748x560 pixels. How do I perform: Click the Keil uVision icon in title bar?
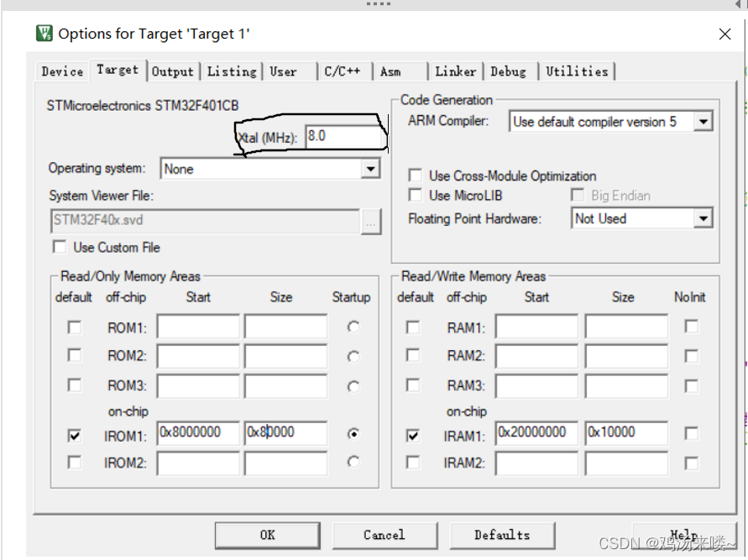click(44, 34)
